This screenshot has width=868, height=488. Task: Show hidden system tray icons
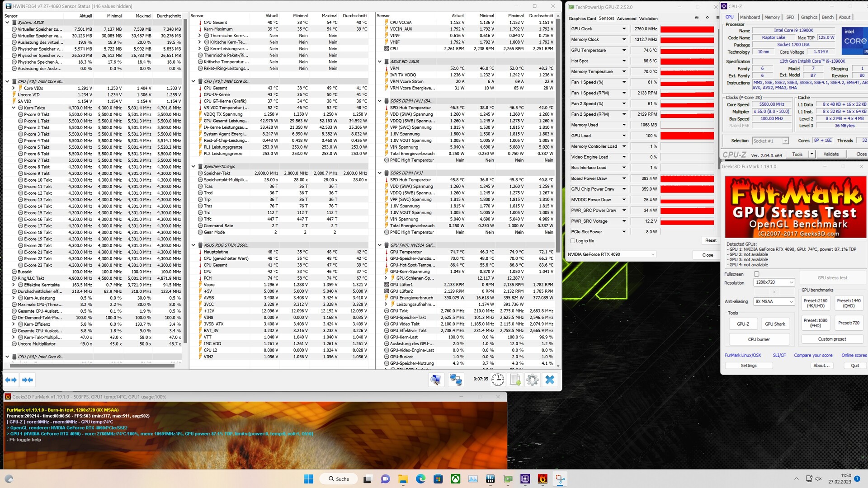click(x=796, y=479)
